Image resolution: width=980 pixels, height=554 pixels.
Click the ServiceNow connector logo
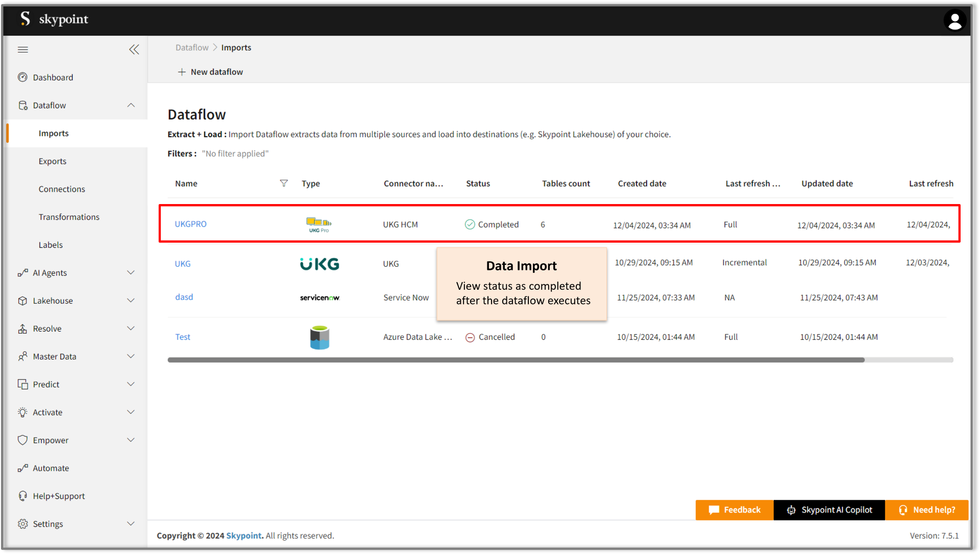coord(320,297)
